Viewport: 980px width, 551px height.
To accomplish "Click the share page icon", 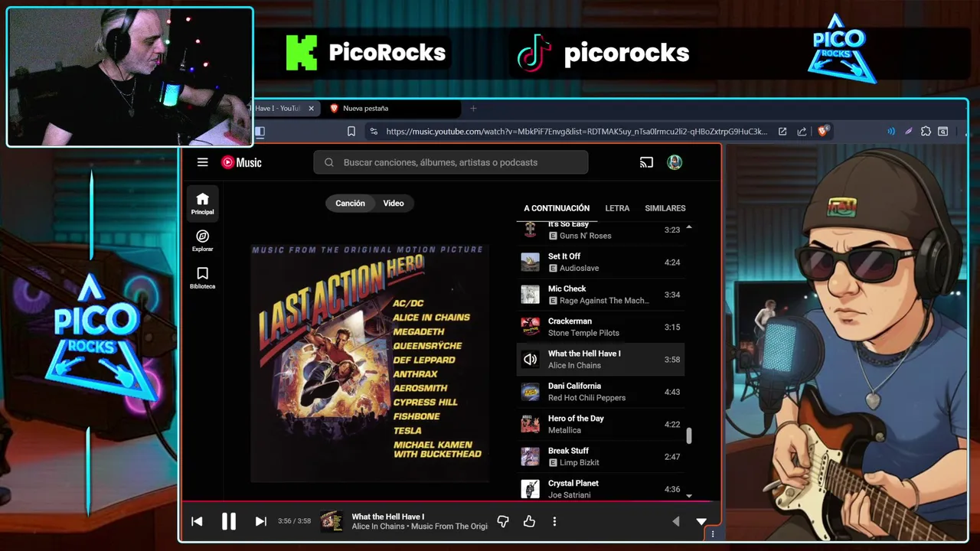I will click(x=802, y=132).
